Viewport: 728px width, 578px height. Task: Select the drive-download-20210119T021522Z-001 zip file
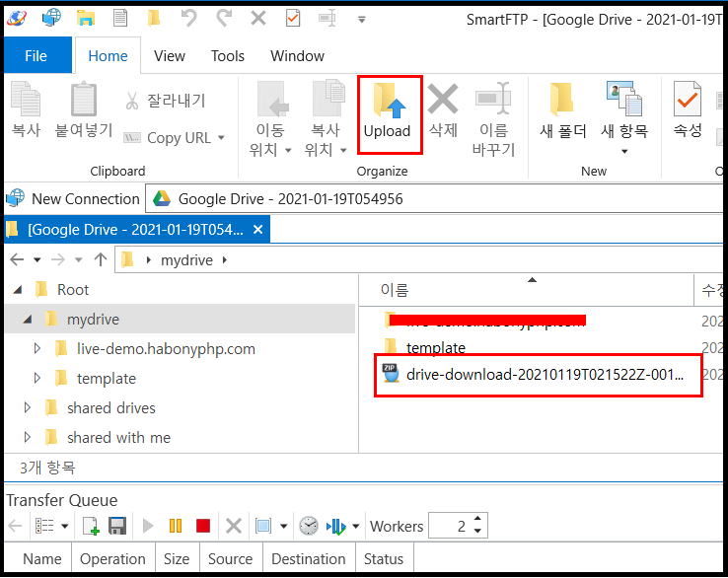coord(534,374)
